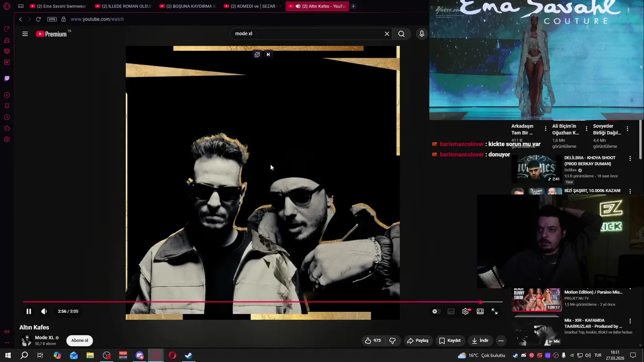Clear the YouTube search text
Image resolution: width=644 pixels, height=362 pixels.
[387, 34]
